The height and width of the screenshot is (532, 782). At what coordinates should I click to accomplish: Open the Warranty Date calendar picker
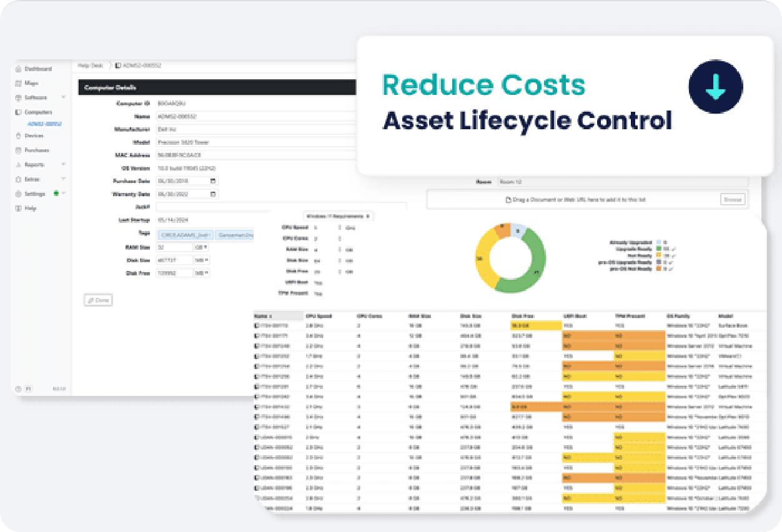[214, 194]
